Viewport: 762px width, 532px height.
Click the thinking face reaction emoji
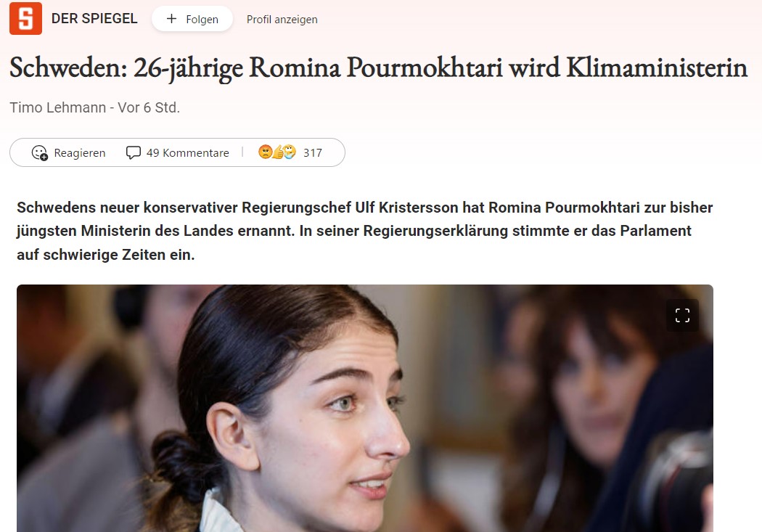[x=289, y=152]
